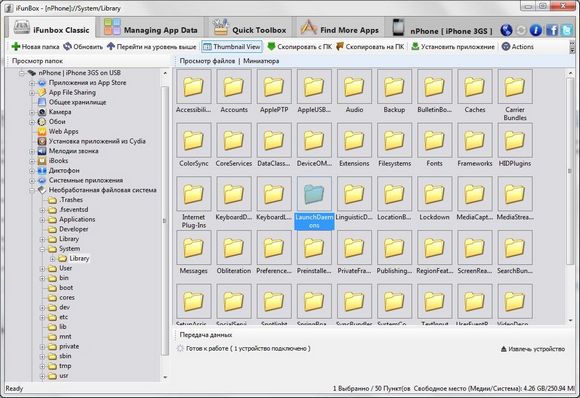Select the Audio folder icon
This screenshot has width=580, height=398.
pos(354,87)
